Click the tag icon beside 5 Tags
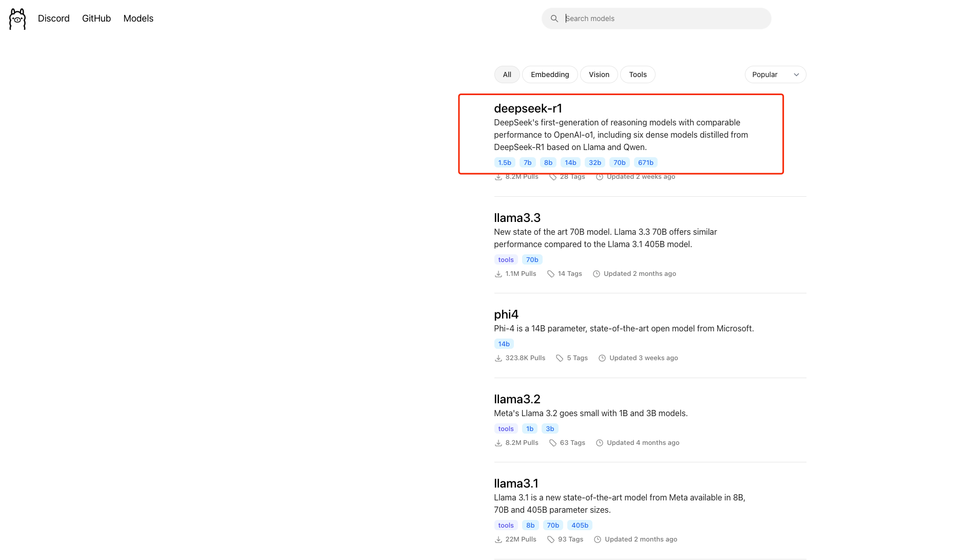The width and height of the screenshot is (980, 560). click(560, 358)
